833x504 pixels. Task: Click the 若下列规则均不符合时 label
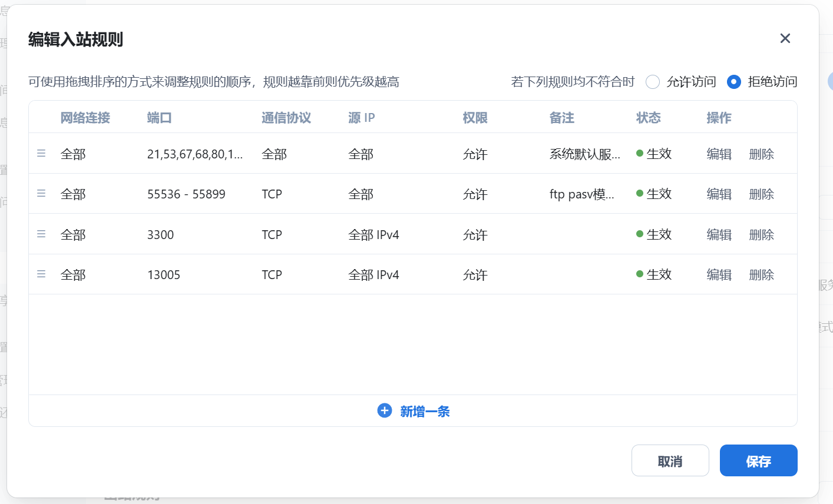573,82
